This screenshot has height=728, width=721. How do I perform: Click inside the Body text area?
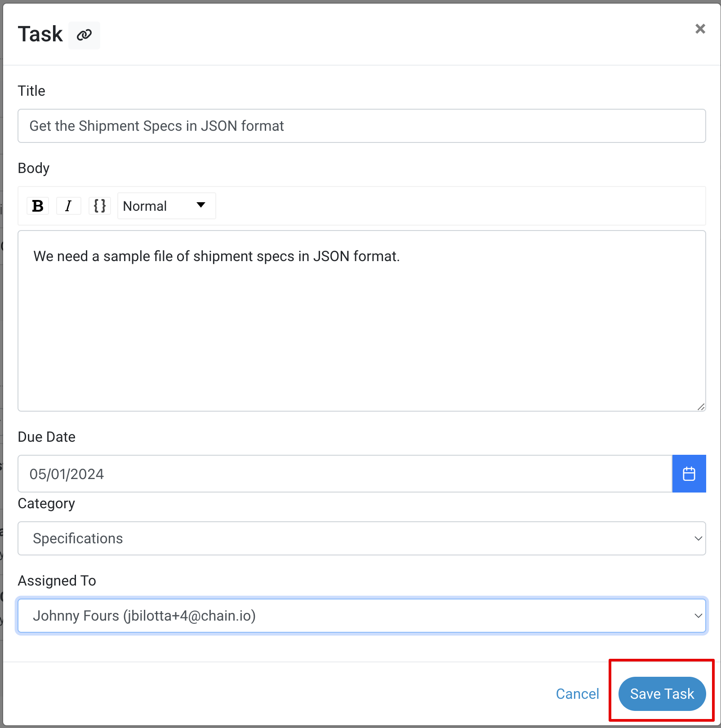click(x=361, y=321)
